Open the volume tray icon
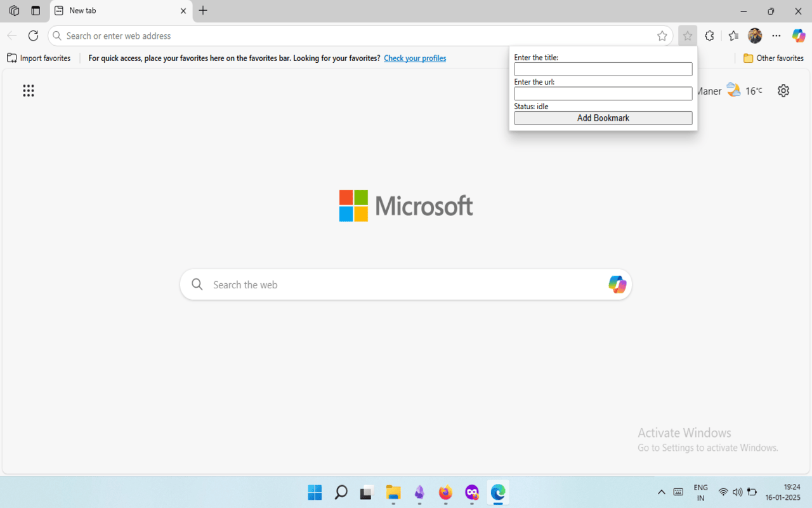812x508 pixels. [737, 492]
